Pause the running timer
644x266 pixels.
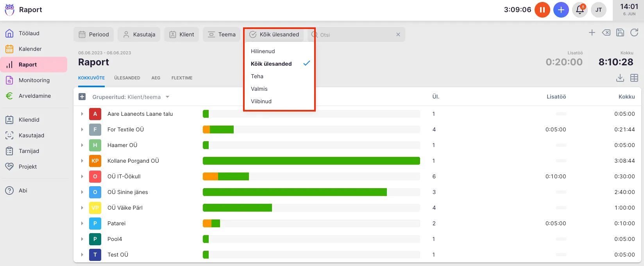click(542, 10)
